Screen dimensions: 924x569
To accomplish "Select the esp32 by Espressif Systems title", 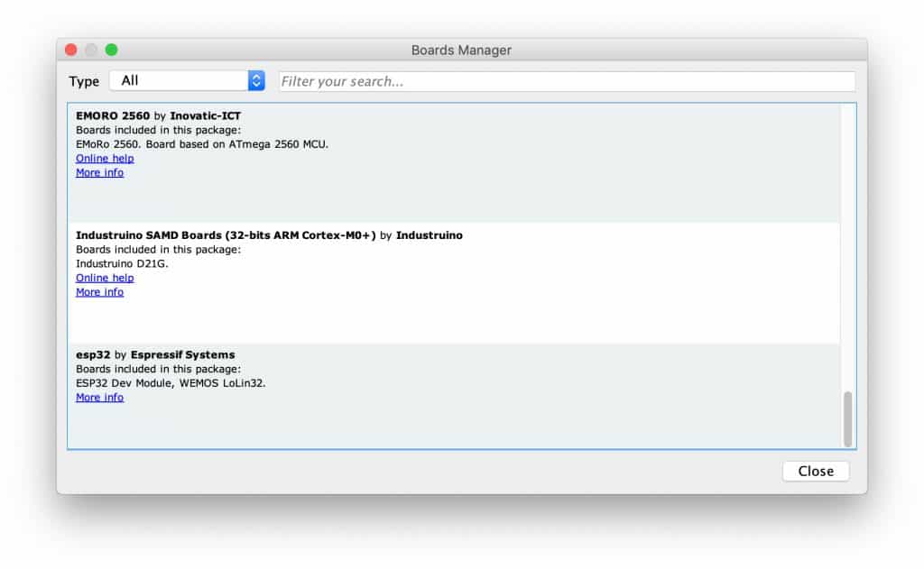I will coord(155,355).
